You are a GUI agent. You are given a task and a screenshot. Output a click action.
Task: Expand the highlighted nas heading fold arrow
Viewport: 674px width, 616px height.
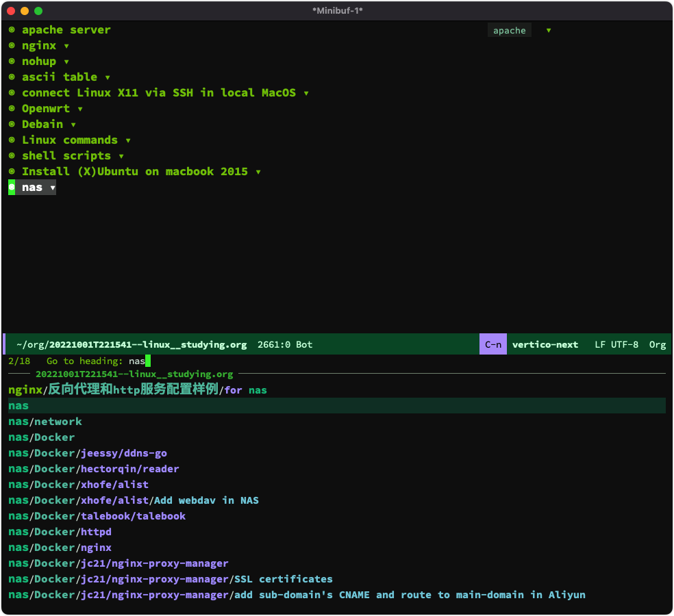click(53, 188)
